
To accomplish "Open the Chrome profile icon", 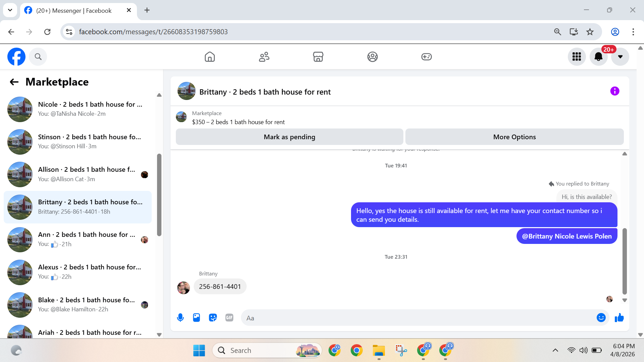I will coord(615,32).
